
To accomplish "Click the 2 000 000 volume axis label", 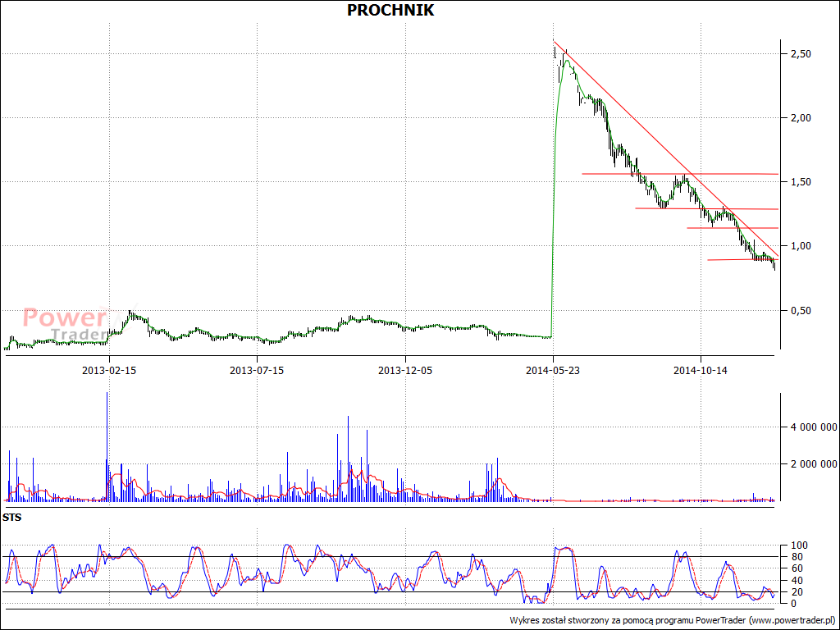I will (x=813, y=464).
